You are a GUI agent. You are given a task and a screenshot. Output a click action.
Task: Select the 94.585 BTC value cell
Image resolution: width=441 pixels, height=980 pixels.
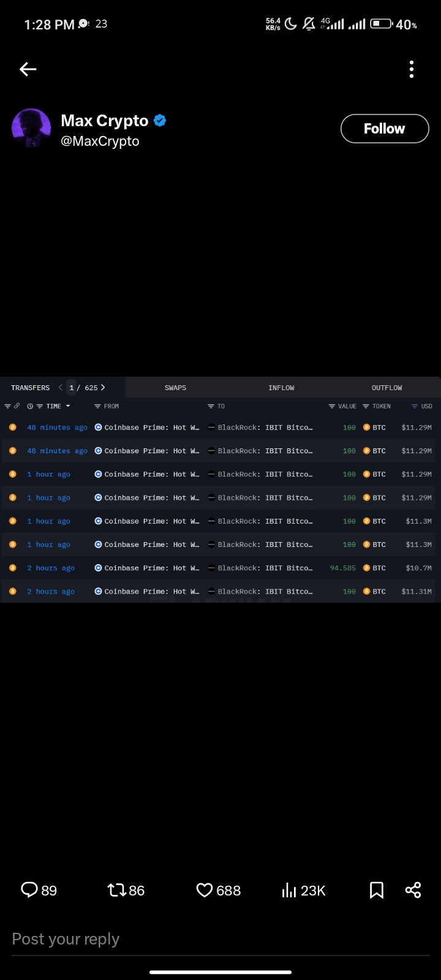click(x=343, y=568)
